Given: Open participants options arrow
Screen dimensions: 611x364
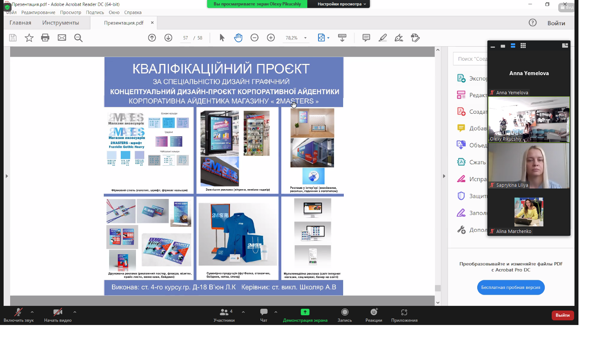Looking at the screenshot, I should coord(243,312).
